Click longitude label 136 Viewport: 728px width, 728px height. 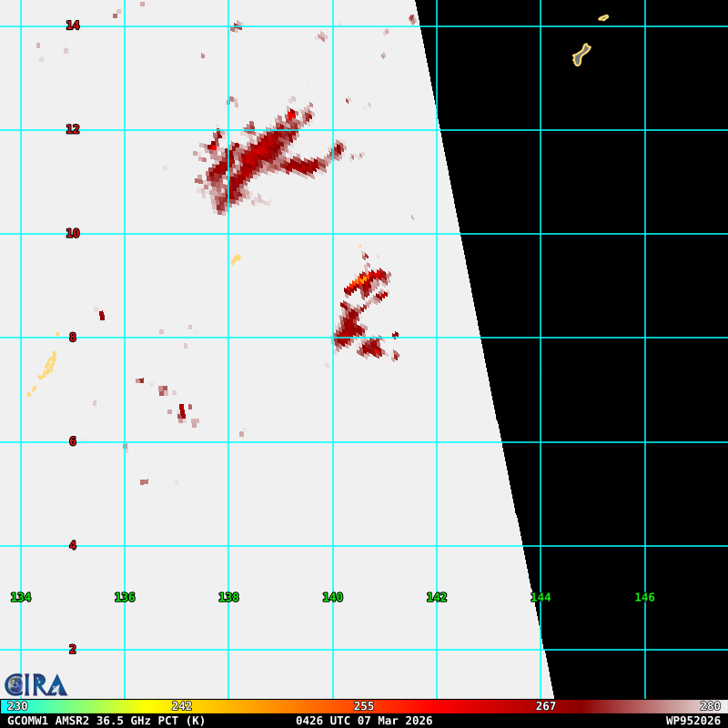(x=125, y=597)
